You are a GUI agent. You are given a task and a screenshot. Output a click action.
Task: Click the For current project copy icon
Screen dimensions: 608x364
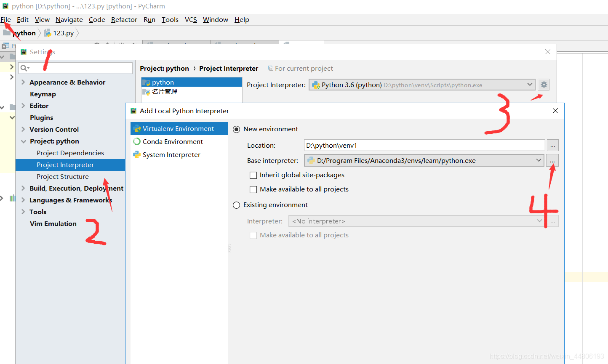point(271,68)
